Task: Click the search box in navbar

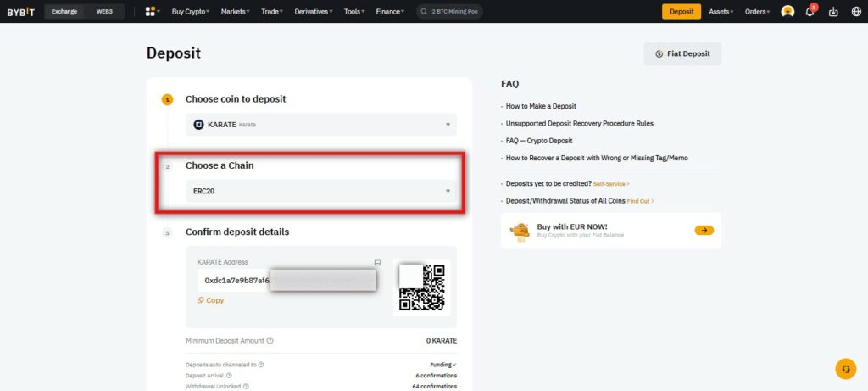Action: [x=449, y=12]
